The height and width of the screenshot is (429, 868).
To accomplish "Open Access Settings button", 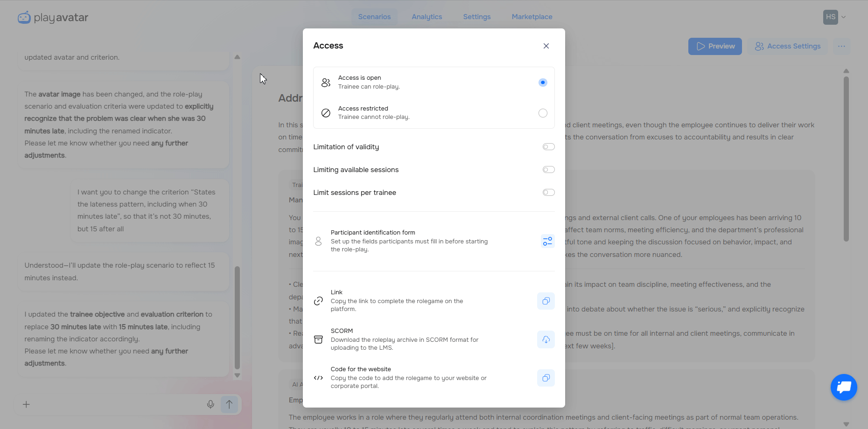I will pos(788,46).
